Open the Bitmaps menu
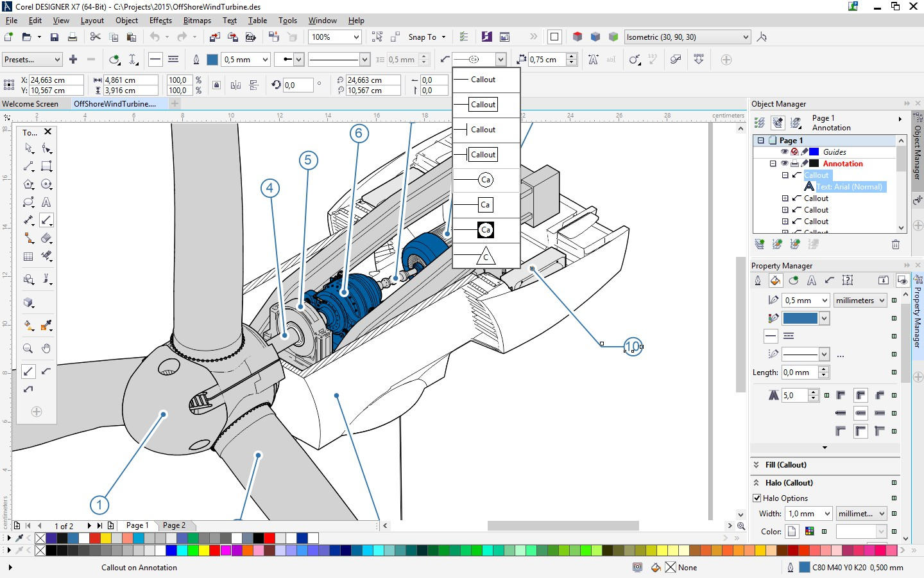Image resolution: width=924 pixels, height=578 pixels. (197, 21)
